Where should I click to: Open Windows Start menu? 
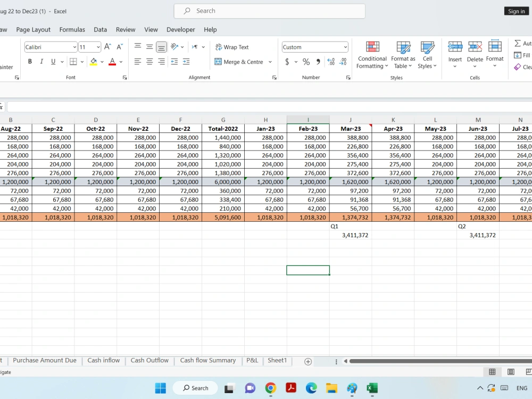[161, 388]
